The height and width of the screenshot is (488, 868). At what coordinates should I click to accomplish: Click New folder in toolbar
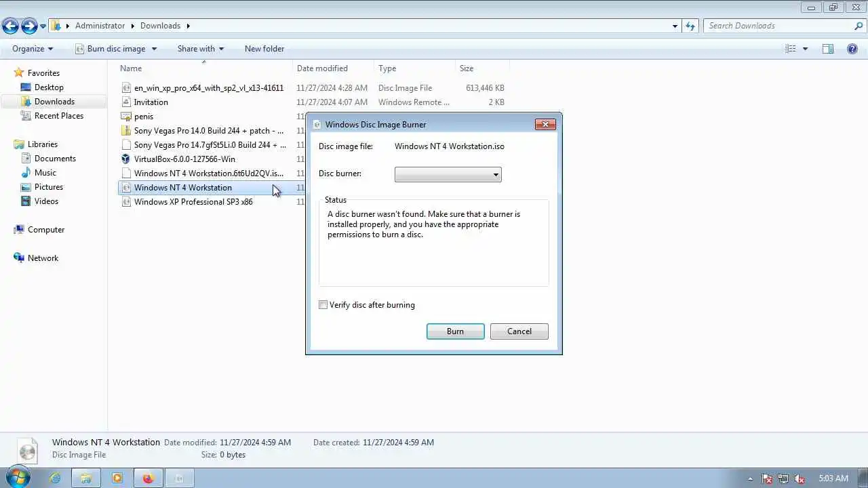264,49
